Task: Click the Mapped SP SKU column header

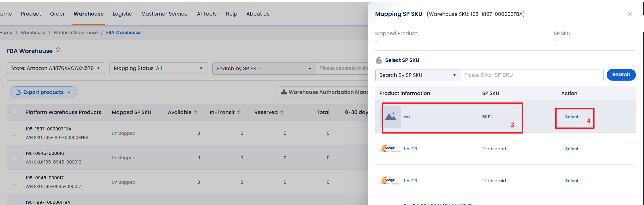Action: point(131,112)
